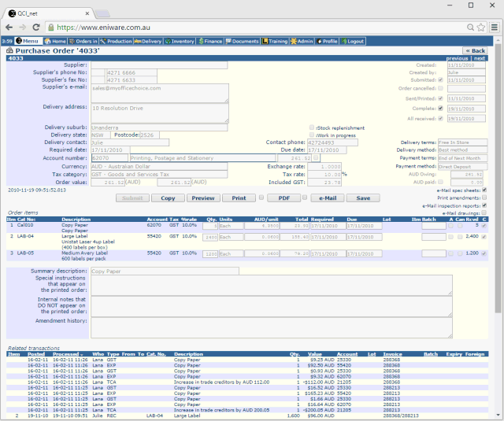This screenshot has width=504, height=421.
Task: Toggle the Complete checkbox
Action: point(441,109)
